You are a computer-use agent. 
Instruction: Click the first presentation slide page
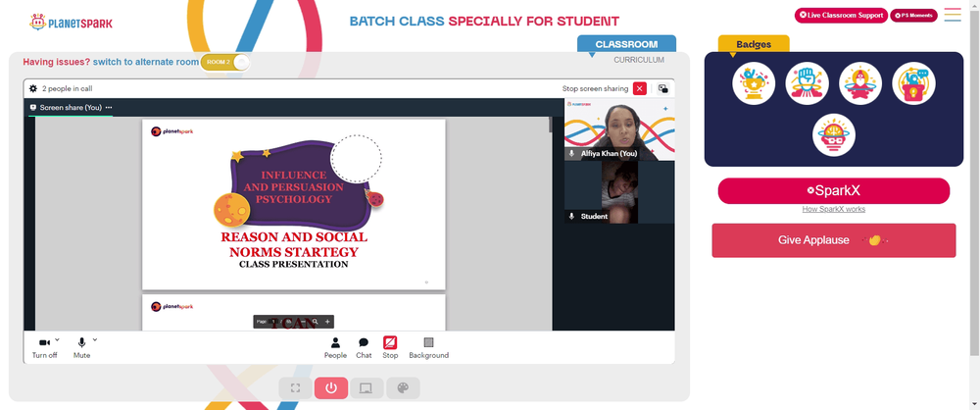coord(294,204)
